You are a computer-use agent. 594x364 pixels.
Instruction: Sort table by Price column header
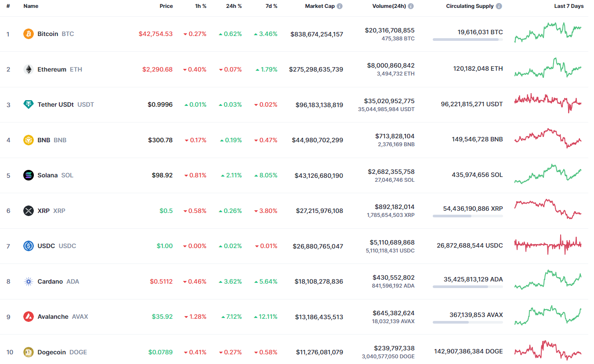[x=166, y=6]
